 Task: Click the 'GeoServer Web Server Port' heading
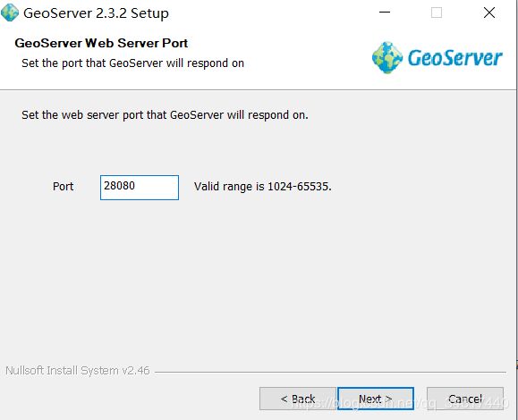click(101, 43)
